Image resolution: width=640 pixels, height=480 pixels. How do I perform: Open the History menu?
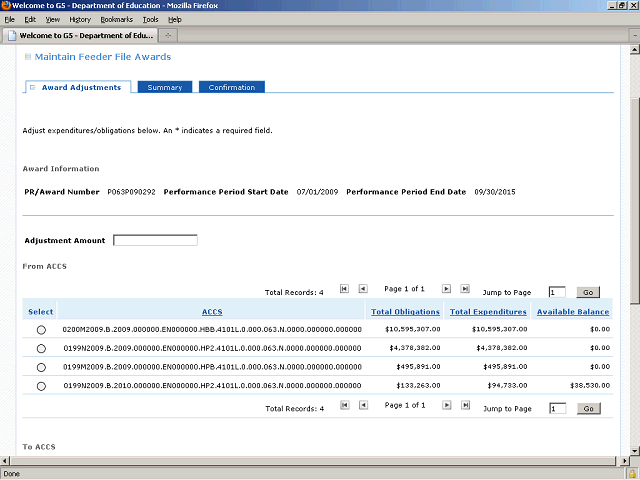pyautogui.click(x=80, y=19)
